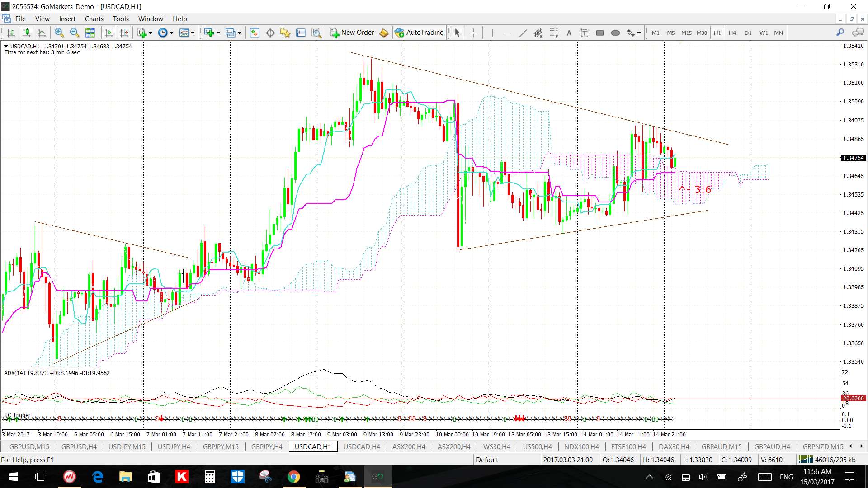Select the Crosshair cursor tool

pos(473,33)
